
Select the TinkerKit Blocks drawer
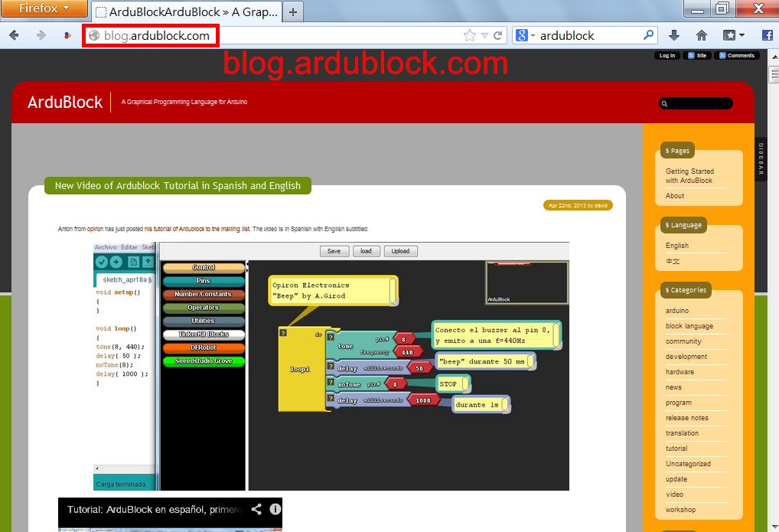pyautogui.click(x=204, y=335)
